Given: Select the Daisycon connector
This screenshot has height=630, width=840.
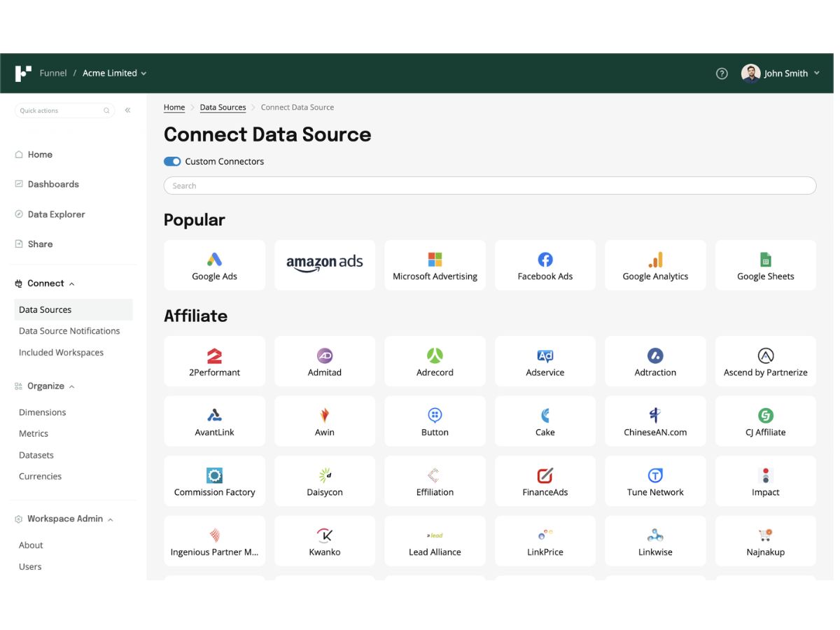Looking at the screenshot, I should pyautogui.click(x=325, y=481).
